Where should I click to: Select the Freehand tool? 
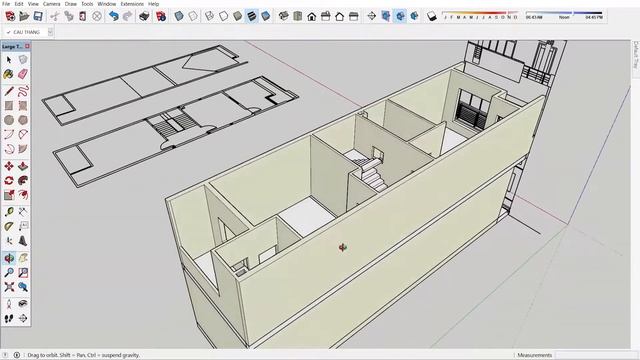[23, 91]
